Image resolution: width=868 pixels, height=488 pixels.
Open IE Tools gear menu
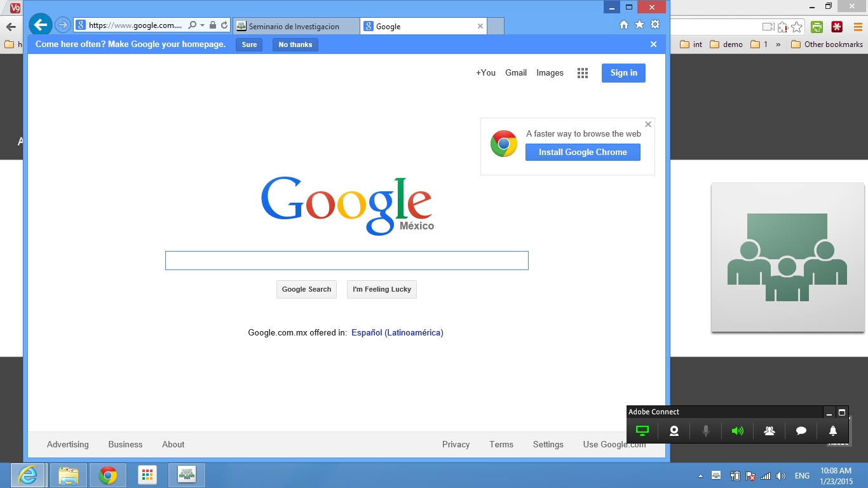pyautogui.click(x=655, y=25)
